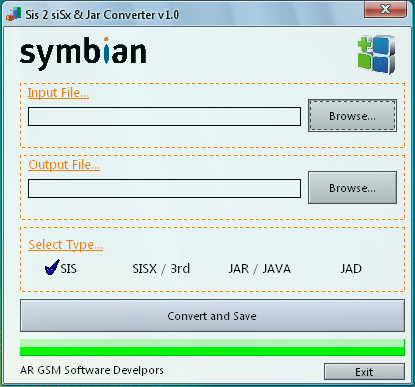Viewport: 415px width, 387px height.
Task: Select the JAD type option
Action: 351,269
